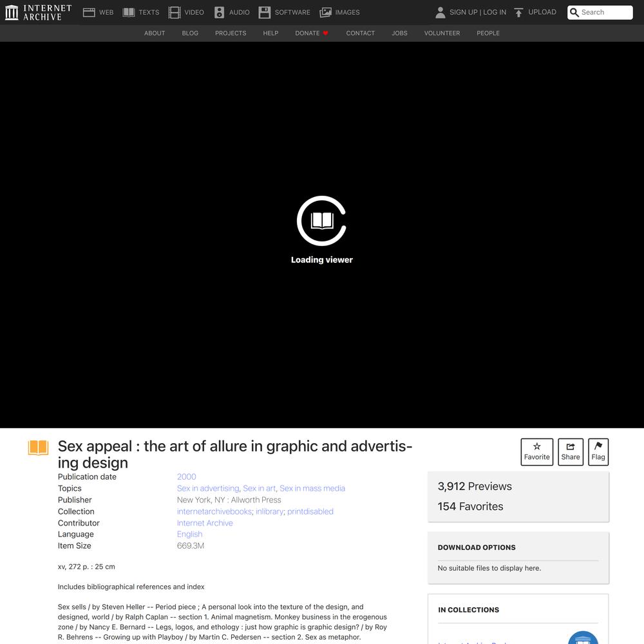Click '3,912 Previews' text
Viewport: 644px width, 644px height.
pos(475,486)
